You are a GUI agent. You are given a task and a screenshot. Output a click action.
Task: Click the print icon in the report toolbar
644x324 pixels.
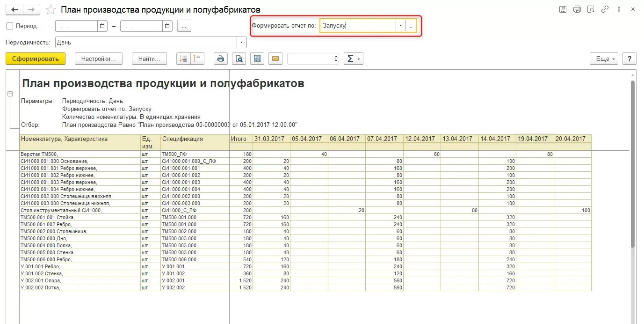[221, 59]
